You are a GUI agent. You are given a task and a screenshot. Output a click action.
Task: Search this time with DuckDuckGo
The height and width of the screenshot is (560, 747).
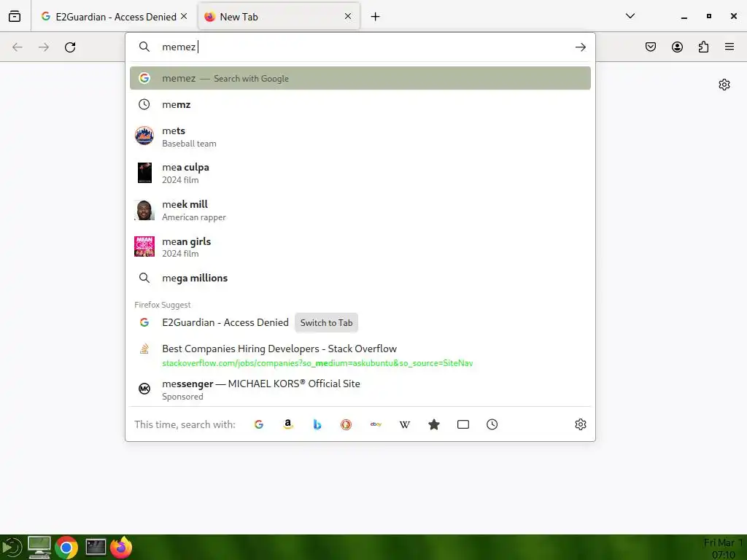[347, 424]
